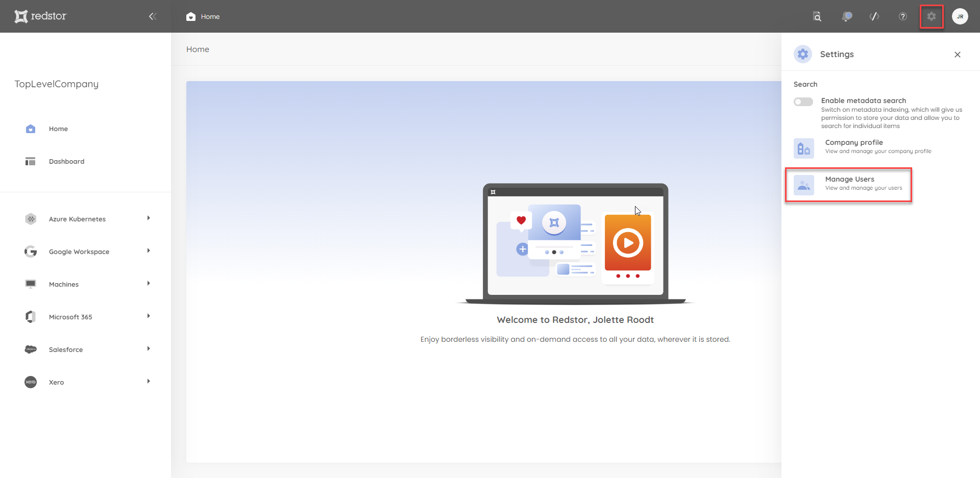The height and width of the screenshot is (478, 980).
Task: Close the Settings panel
Action: 958,55
